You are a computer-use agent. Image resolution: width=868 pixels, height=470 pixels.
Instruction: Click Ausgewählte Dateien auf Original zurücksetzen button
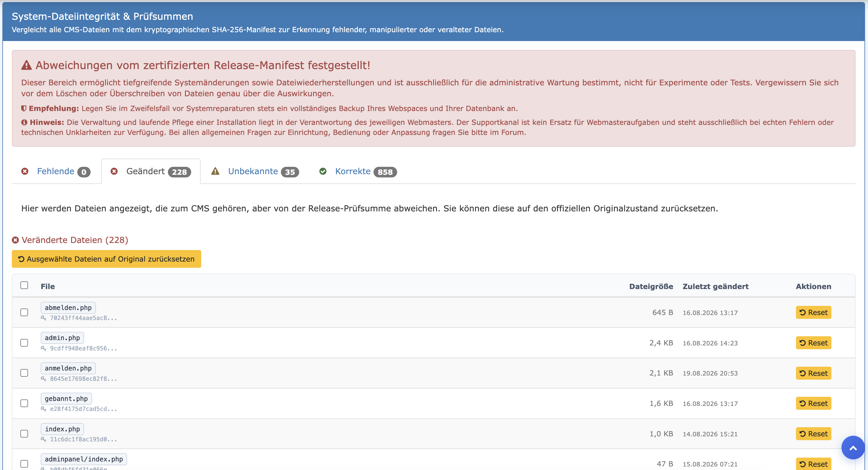pos(107,259)
